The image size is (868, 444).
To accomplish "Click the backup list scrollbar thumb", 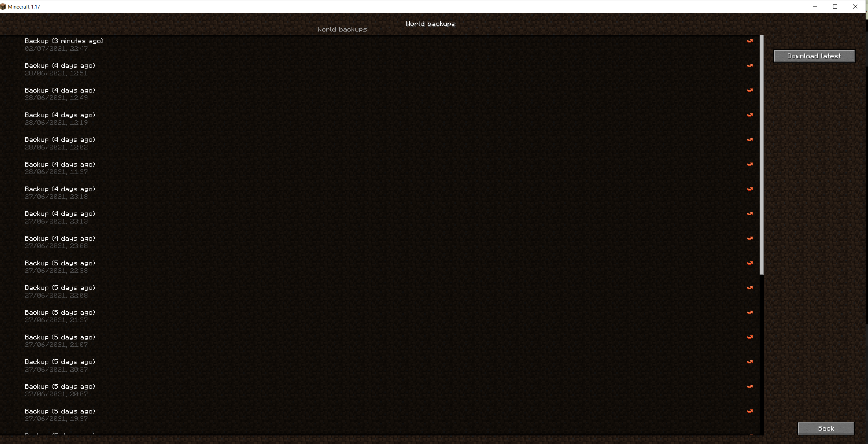I will [x=761, y=154].
